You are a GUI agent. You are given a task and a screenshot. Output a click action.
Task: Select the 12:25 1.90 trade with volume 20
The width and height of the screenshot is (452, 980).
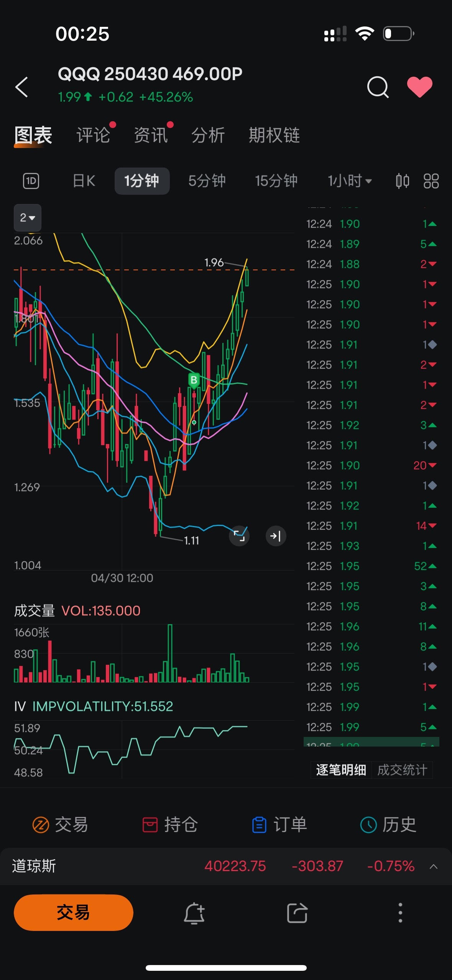pos(371,465)
